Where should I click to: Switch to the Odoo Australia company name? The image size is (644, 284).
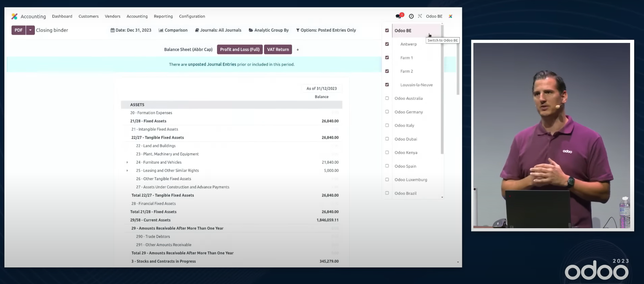pyautogui.click(x=409, y=98)
